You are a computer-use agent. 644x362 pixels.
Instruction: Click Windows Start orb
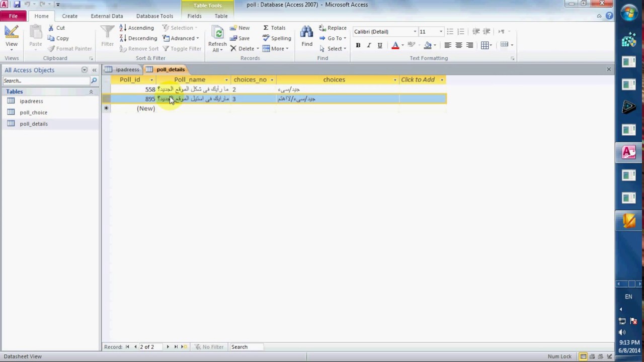tap(629, 13)
